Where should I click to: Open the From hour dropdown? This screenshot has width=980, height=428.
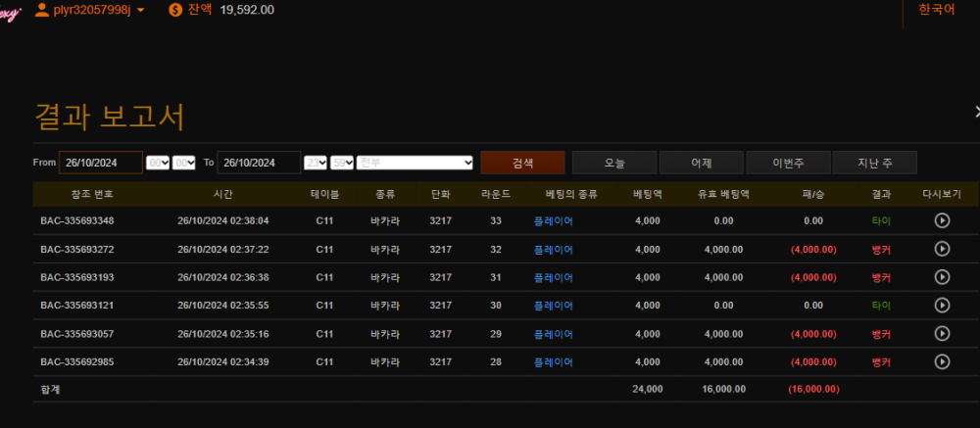point(158,163)
